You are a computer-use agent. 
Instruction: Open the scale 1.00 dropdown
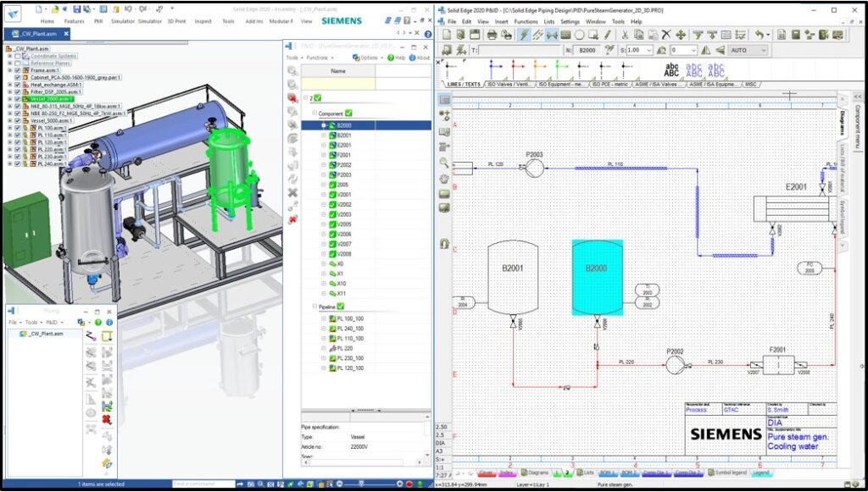pos(649,51)
